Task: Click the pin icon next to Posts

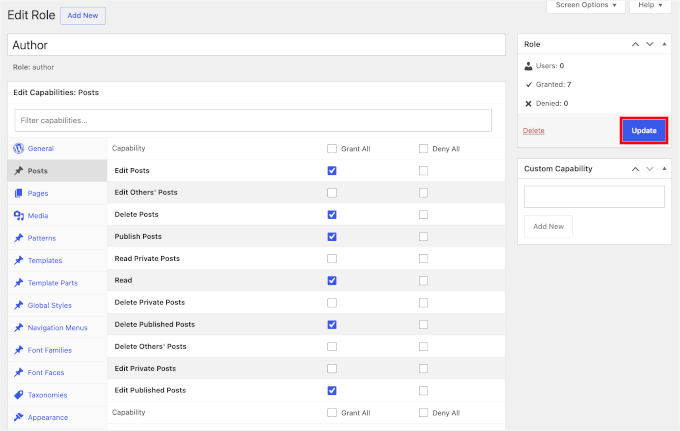Action: point(19,171)
